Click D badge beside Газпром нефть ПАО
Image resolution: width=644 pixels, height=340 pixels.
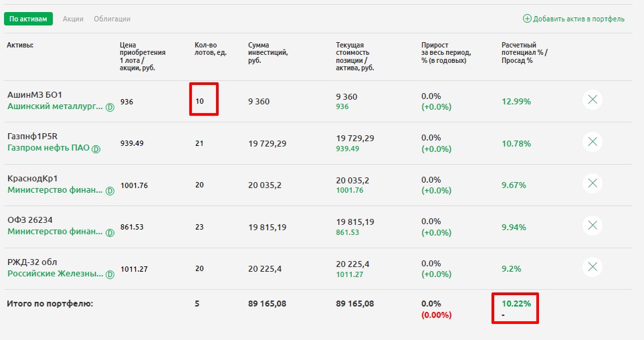click(x=96, y=149)
